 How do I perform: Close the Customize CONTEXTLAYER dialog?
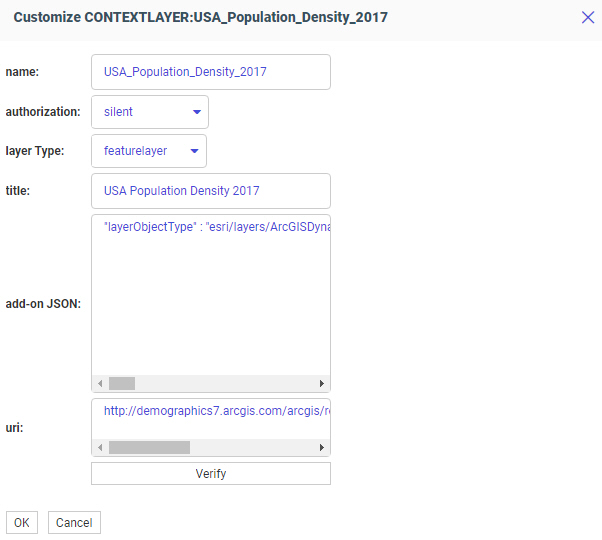click(x=588, y=17)
